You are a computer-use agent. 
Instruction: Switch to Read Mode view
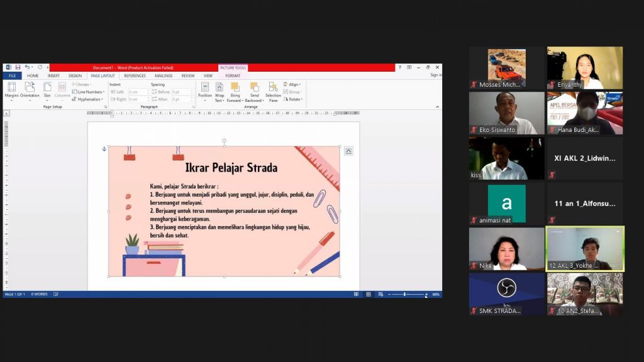pos(357,294)
